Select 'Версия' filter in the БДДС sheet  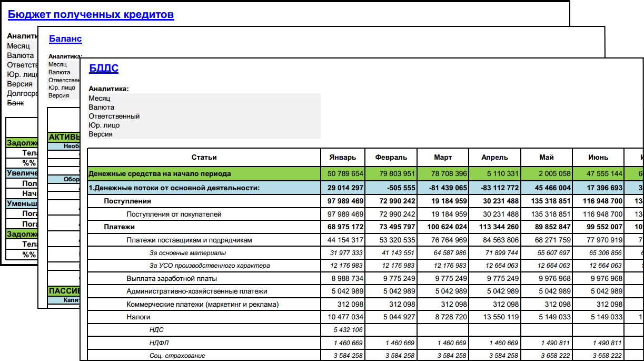tap(101, 134)
